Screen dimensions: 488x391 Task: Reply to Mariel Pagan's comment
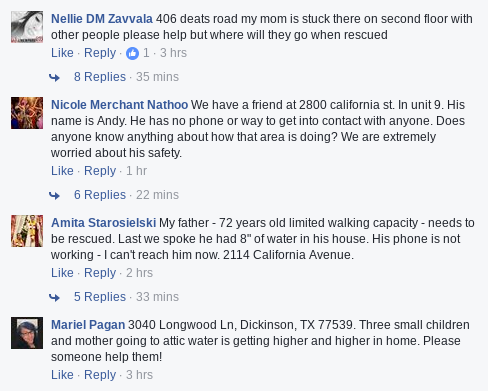tap(100, 375)
